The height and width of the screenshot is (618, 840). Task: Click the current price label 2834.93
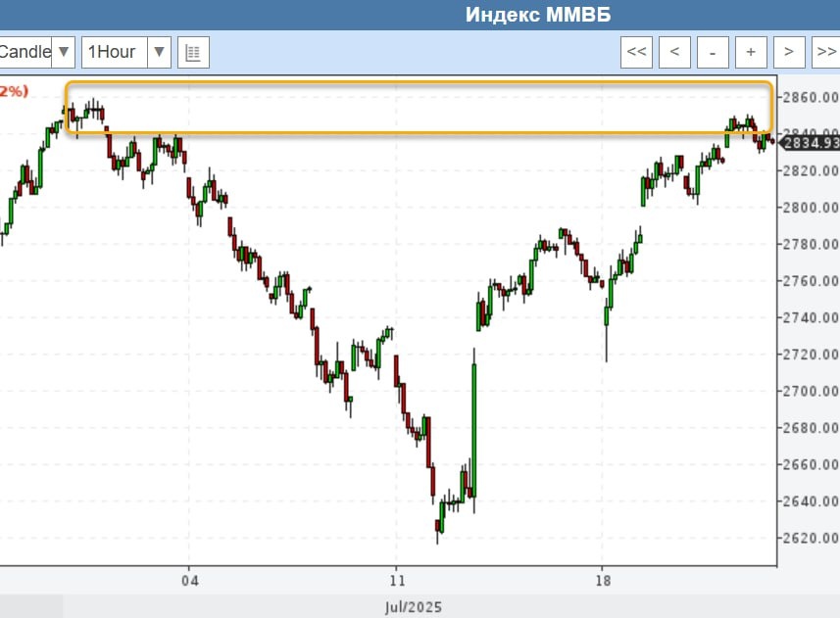click(811, 143)
